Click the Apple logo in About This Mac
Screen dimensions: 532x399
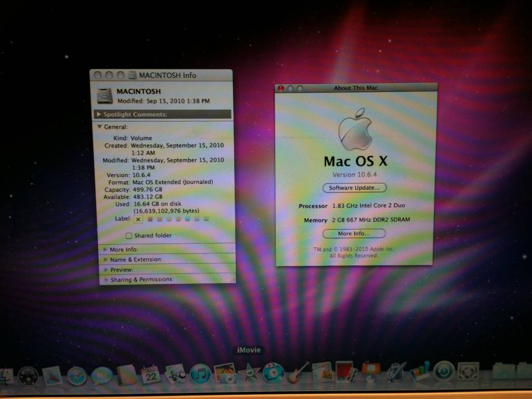pyautogui.click(x=355, y=129)
